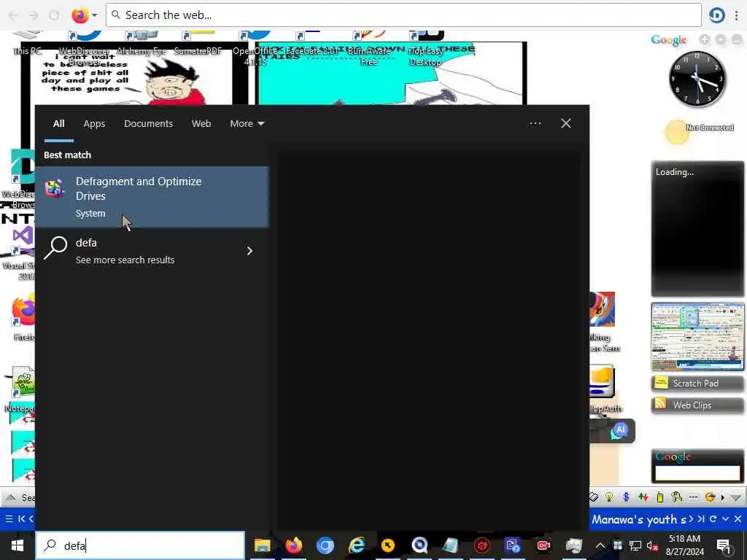Viewport: 747px width, 560px height.
Task: Open the BurnAware Free desktop shortcut
Action: (x=368, y=49)
